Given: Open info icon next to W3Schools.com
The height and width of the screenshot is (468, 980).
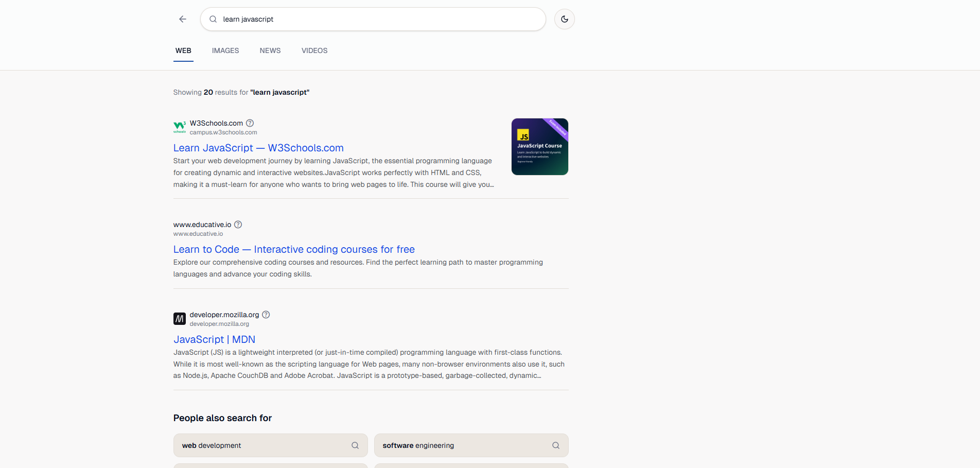Looking at the screenshot, I should point(250,123).
